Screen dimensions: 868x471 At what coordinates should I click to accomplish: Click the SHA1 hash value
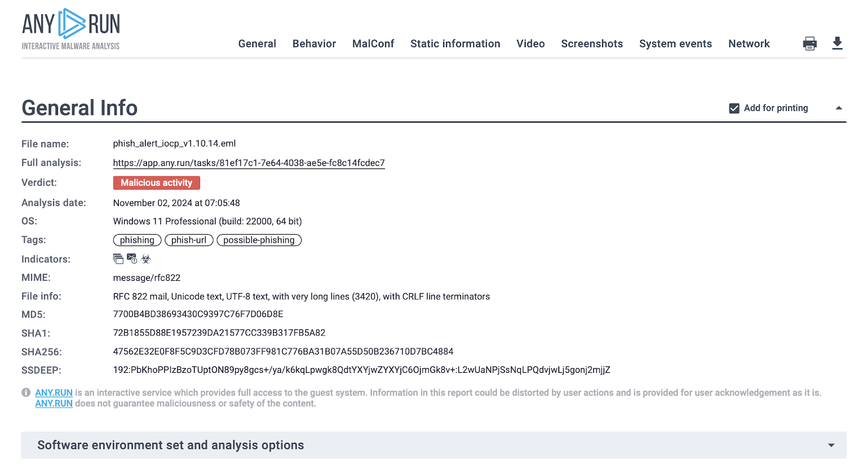pyautogui.click(x=219, y=333)
